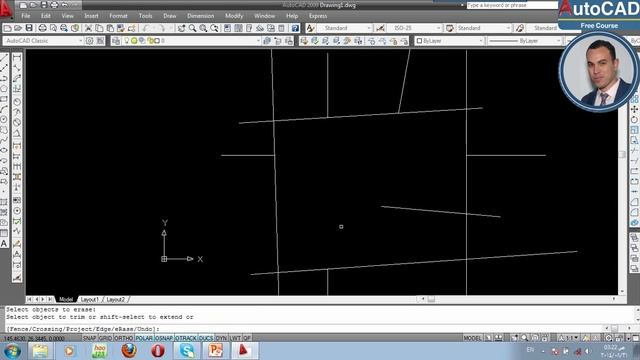Click the Windows Start orb

tap(12, 351)
